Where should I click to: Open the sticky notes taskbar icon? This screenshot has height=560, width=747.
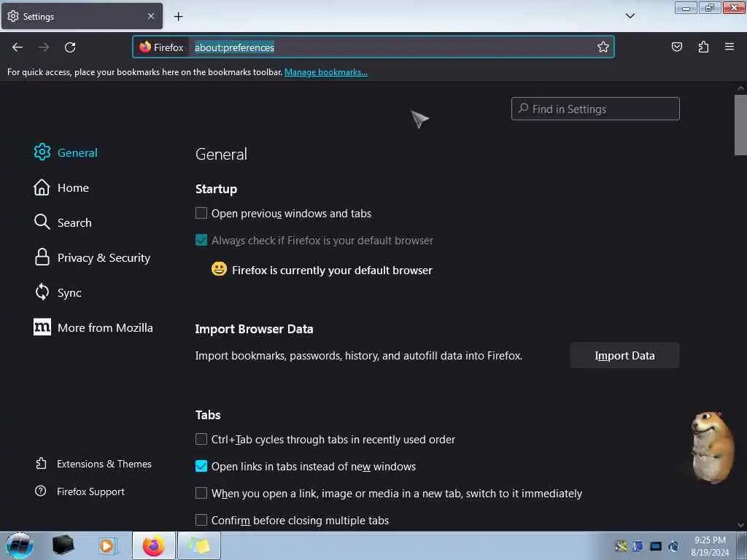[x=198, y=545]
